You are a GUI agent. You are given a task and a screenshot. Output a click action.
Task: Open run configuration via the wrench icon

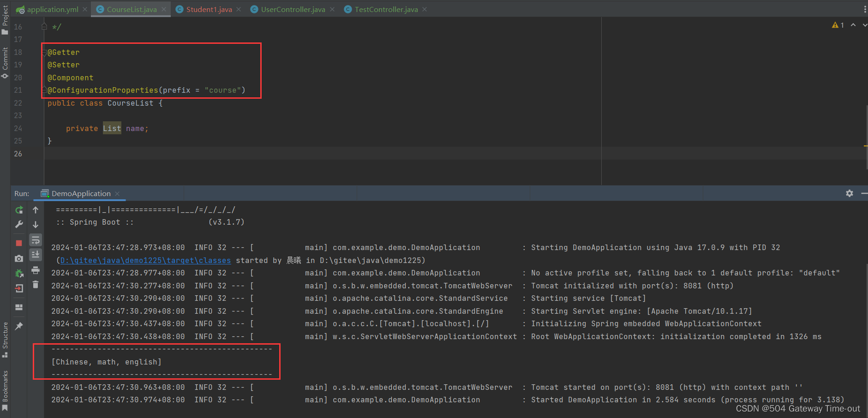19,225
